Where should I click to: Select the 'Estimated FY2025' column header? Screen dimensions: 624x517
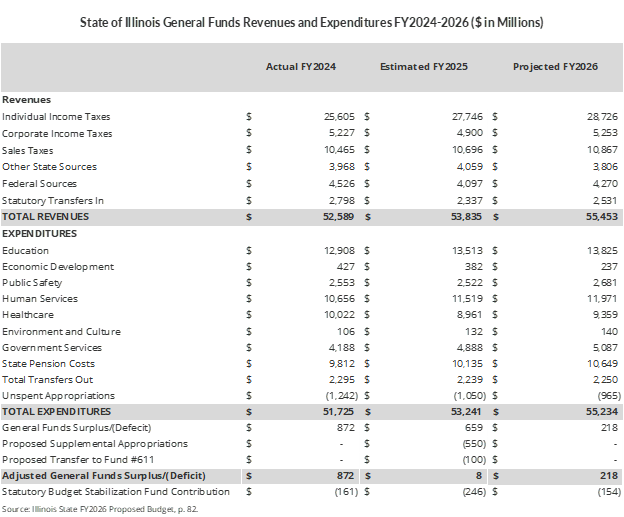[x=424, y=66]
